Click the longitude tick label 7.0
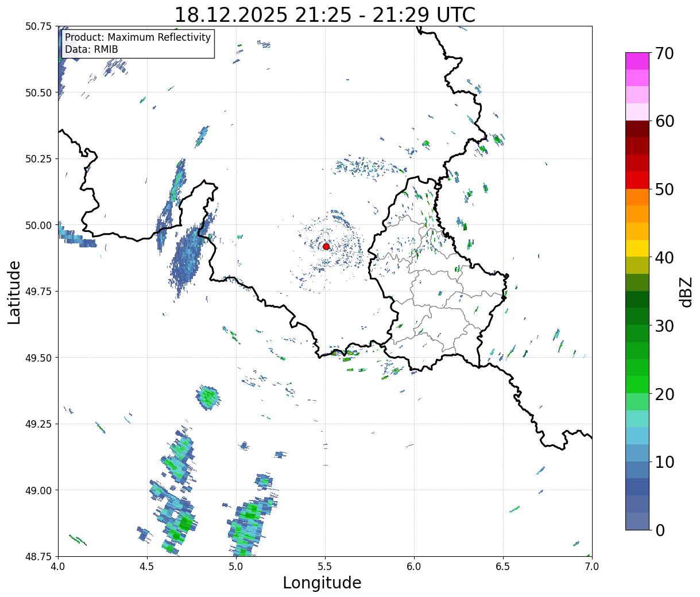 pyautogui.click(x=592, y=566)
